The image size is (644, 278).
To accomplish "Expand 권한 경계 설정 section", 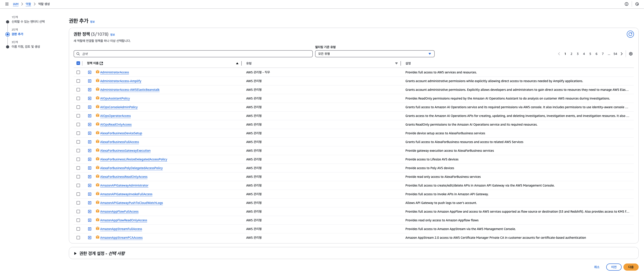I will coord(75,253).
